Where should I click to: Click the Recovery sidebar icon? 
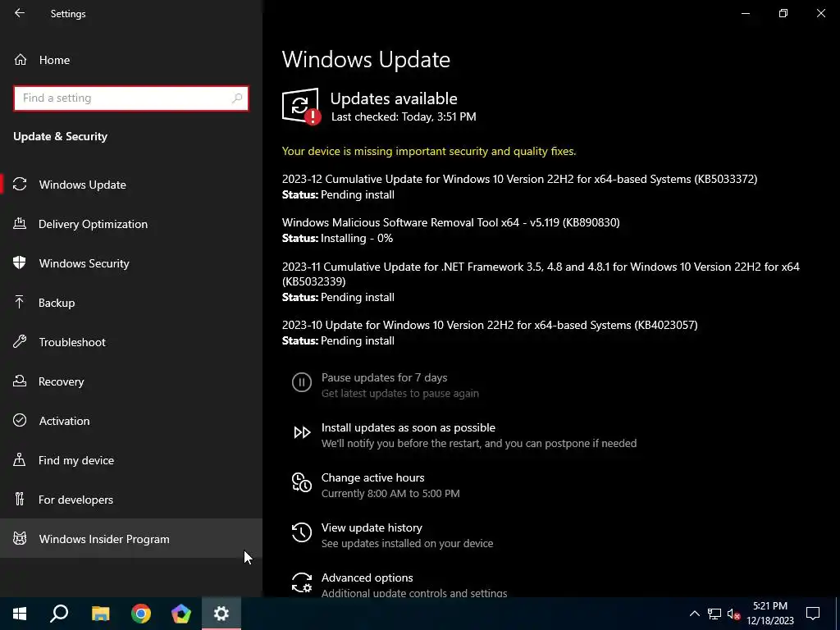20,381
